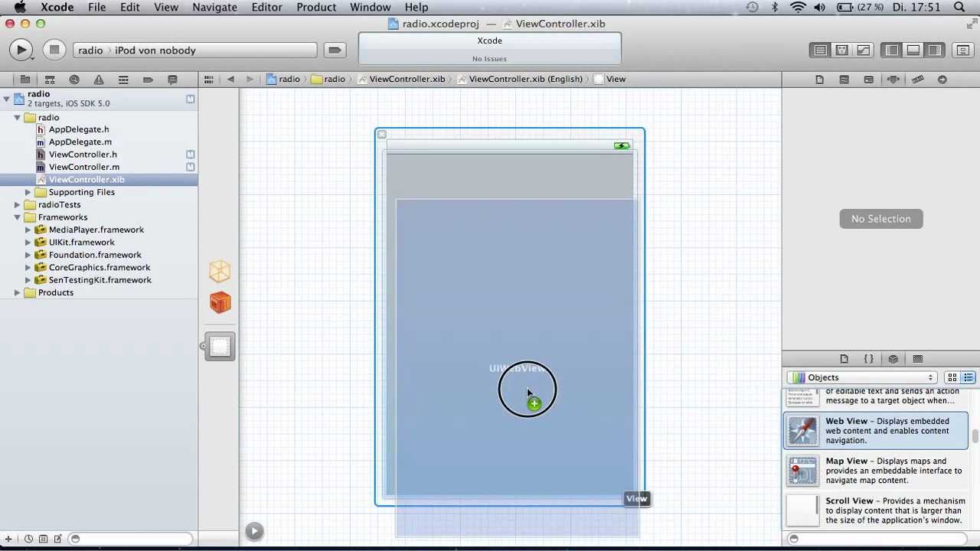
Task: Expand the Products folder
Action: (x=17, y=292)
